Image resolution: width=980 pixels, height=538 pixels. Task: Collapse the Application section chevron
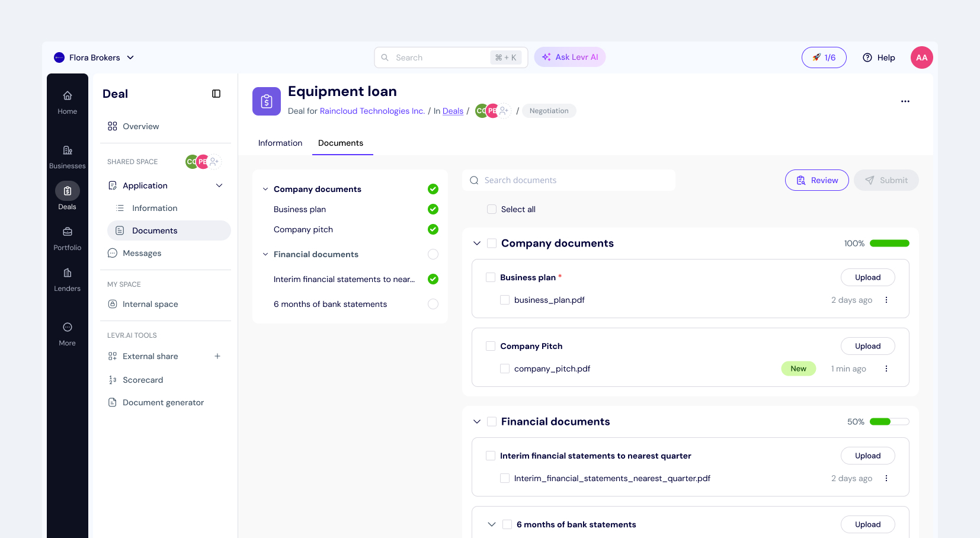click(219, 185)
